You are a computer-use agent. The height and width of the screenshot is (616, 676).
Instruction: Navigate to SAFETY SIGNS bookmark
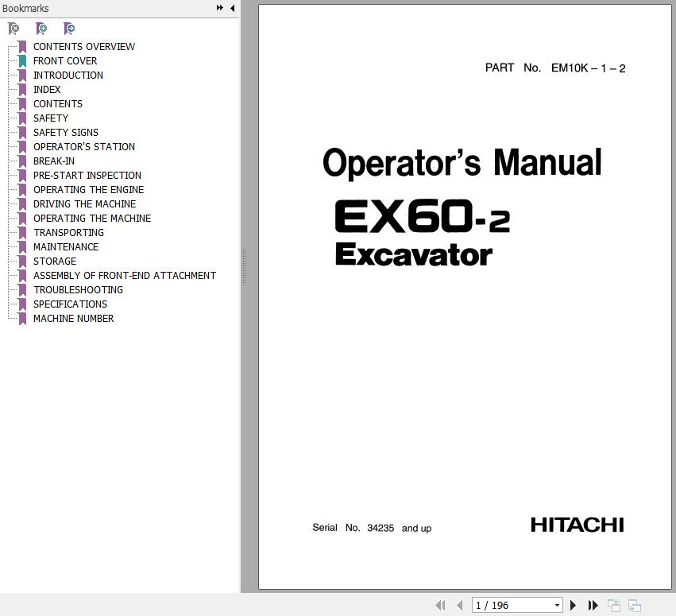66,133
